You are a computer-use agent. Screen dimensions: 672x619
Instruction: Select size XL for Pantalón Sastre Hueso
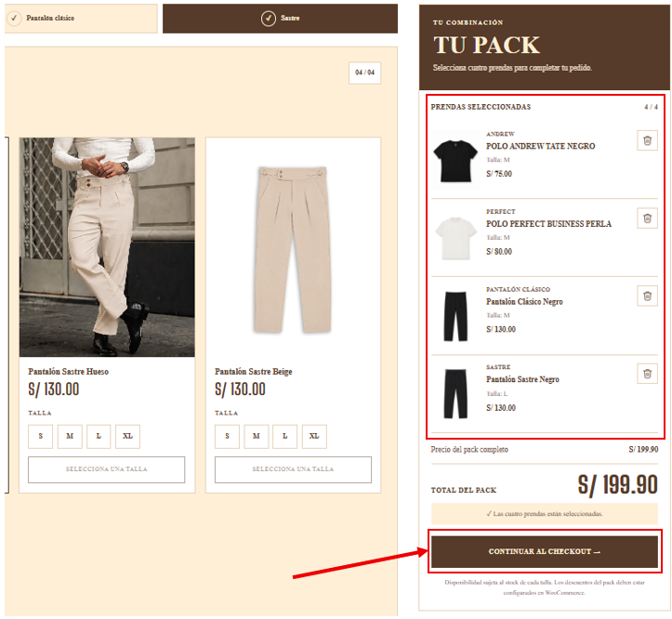127,437
